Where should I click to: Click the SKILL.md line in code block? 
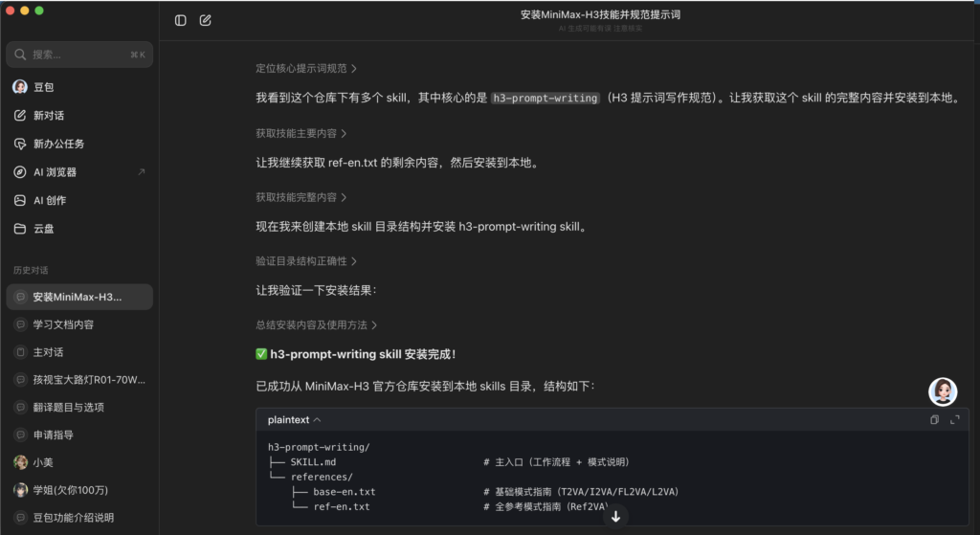313,462
